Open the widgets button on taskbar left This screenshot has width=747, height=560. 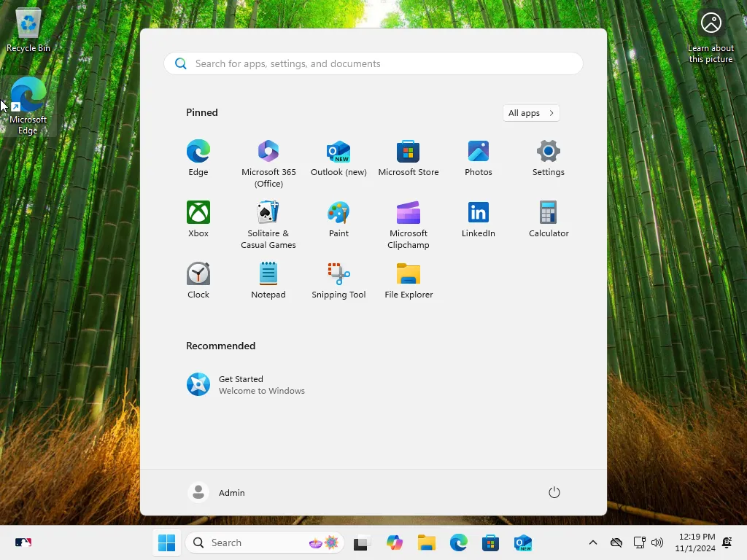click(x=23, y=542)
